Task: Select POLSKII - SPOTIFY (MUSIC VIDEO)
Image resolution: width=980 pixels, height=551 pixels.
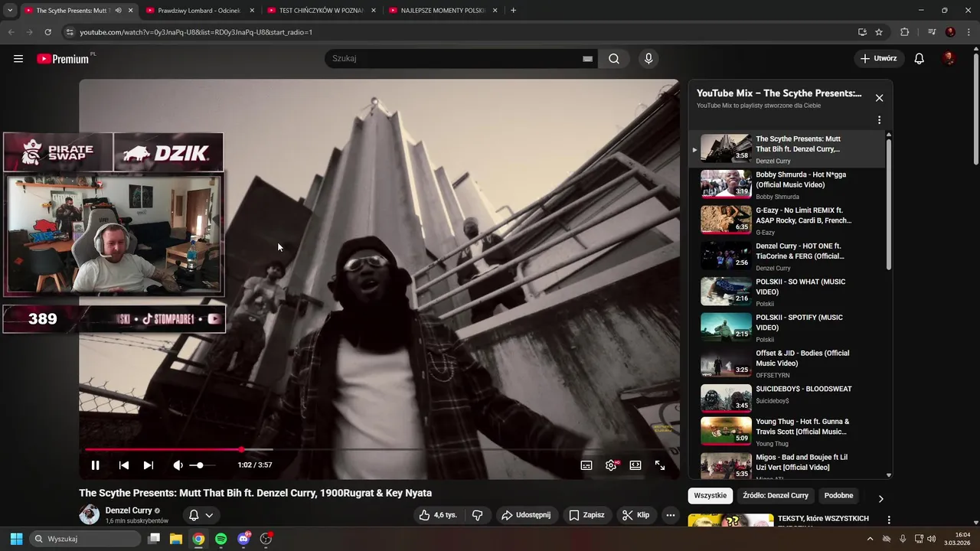Action: [x=788, y=328]
